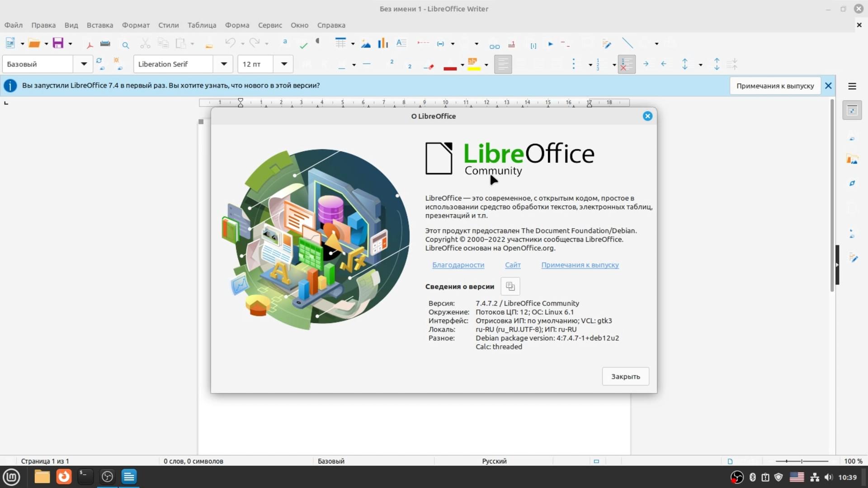Open the sidebar Gallery panel icon

pos(852,159)
